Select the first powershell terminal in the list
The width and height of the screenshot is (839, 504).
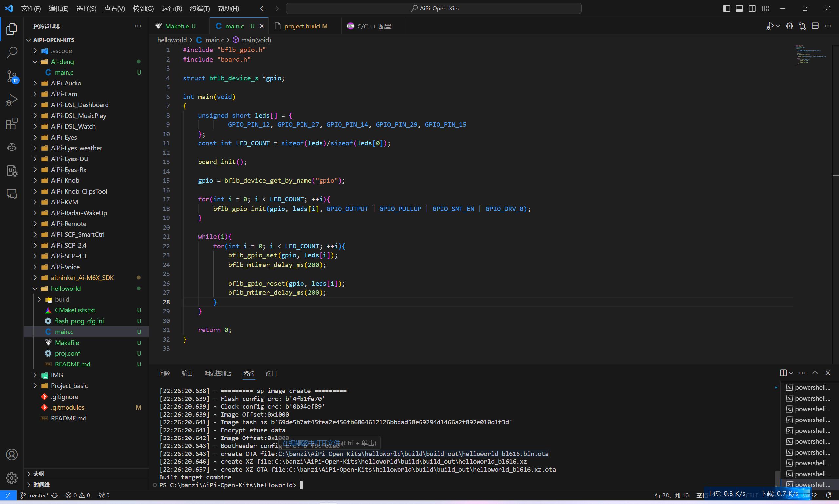(x=809, y=387)
